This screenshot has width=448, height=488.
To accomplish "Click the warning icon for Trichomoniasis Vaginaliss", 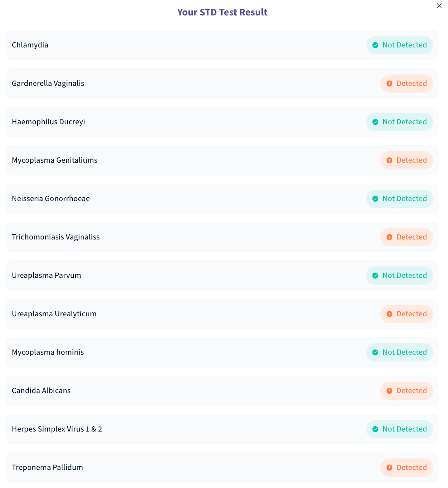I will point(389,237).
